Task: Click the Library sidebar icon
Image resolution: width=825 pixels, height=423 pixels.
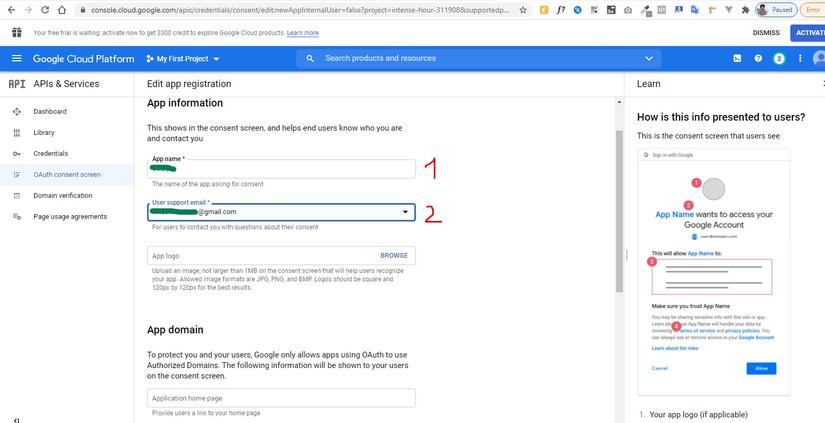Action: coord(16,133)
